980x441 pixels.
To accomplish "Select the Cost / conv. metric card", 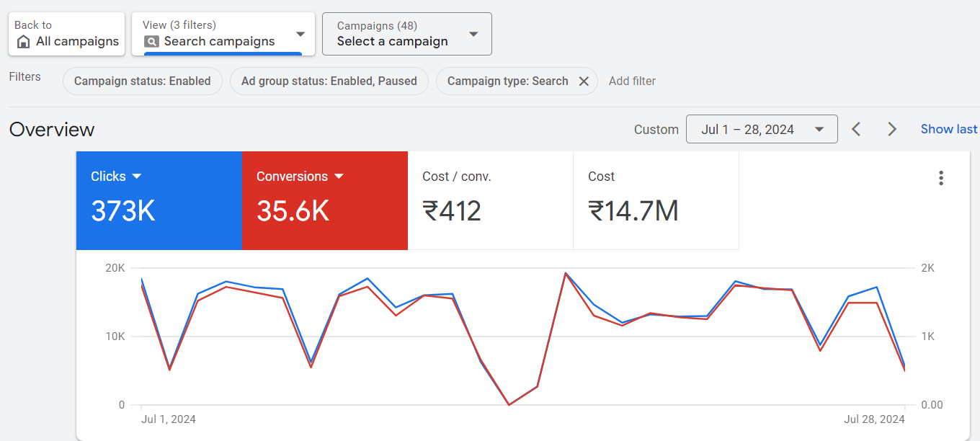I will pos(490,200).
